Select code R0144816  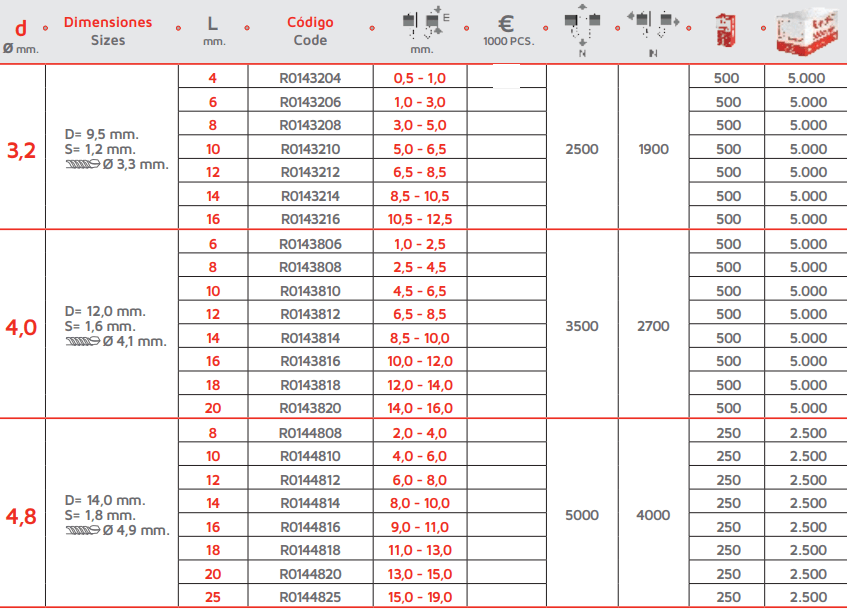point(310,527)
